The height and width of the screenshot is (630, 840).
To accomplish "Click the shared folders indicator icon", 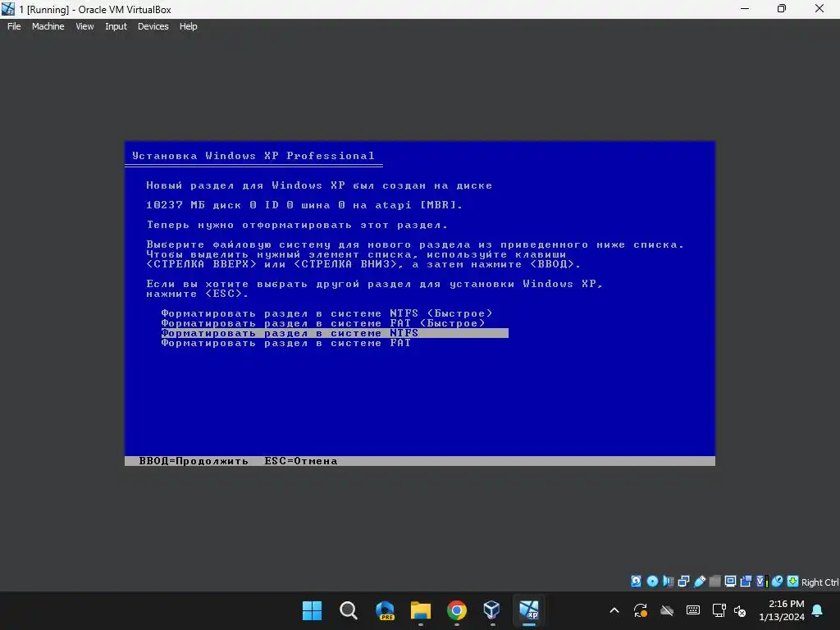I will coord(715,582).
